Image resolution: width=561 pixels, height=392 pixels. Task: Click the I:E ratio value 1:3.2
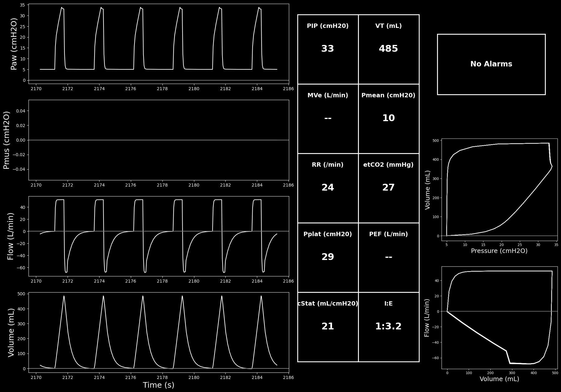(x=388, y=326)
